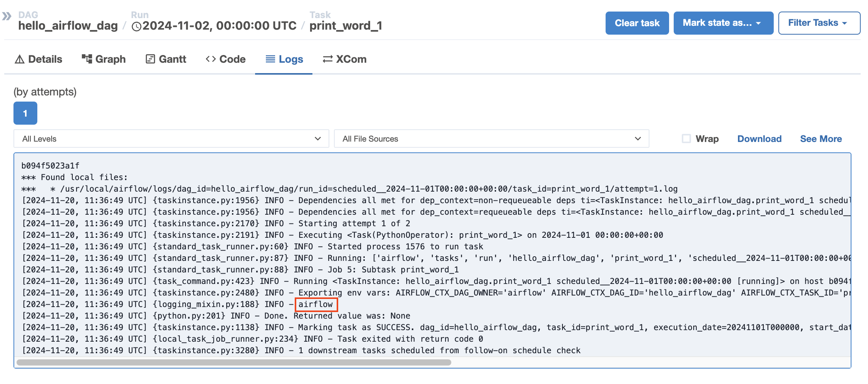Click the 'Executing <Task(PythonOperator)' log line
Image resolution: width=868 pixels, height=384 pixels.
click(x=342, y=235)
